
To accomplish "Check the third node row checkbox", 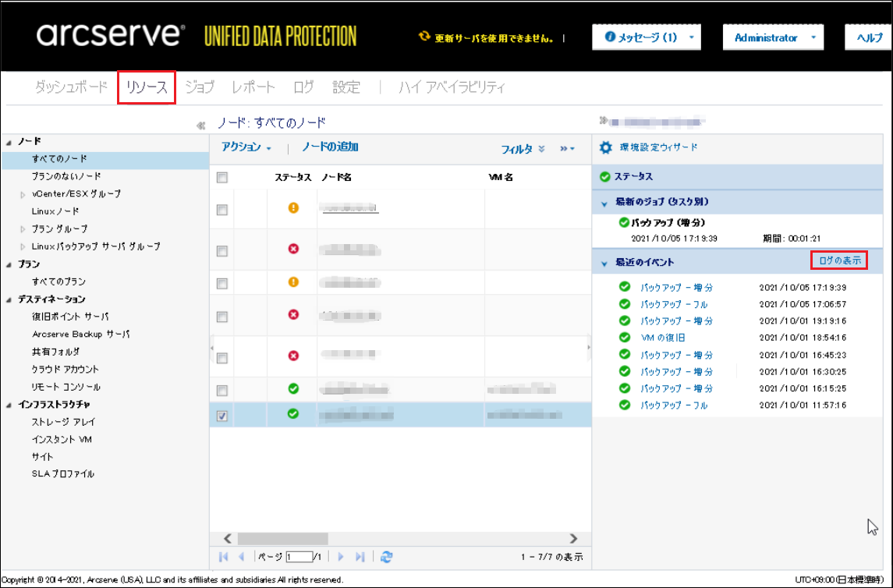I will coord(222,283).
